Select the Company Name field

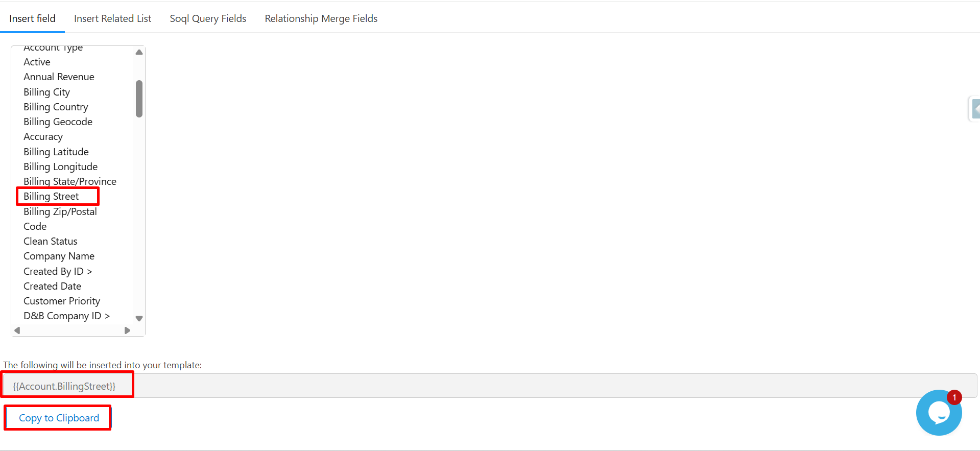point(59,256)
